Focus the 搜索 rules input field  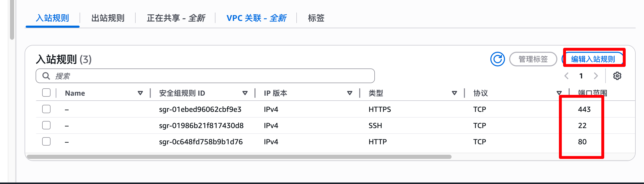pyautogui.click(x=209, y=76)
